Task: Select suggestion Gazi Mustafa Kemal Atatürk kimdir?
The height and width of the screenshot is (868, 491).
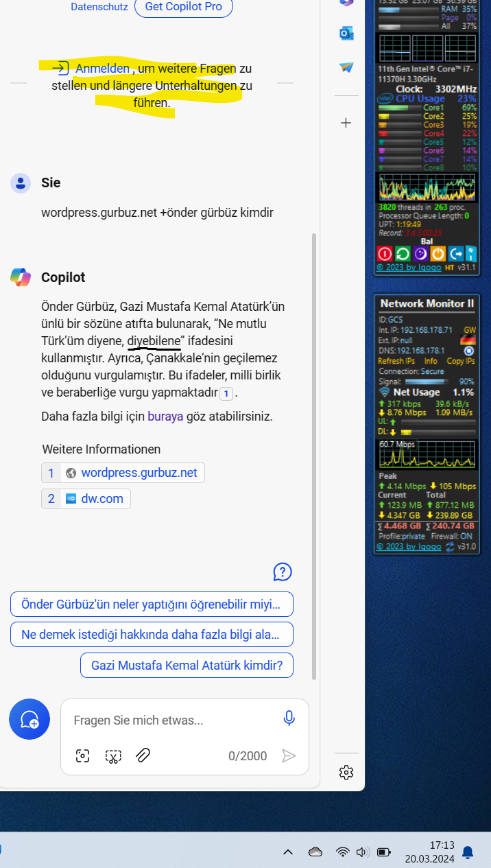Action: pos(187,665)
